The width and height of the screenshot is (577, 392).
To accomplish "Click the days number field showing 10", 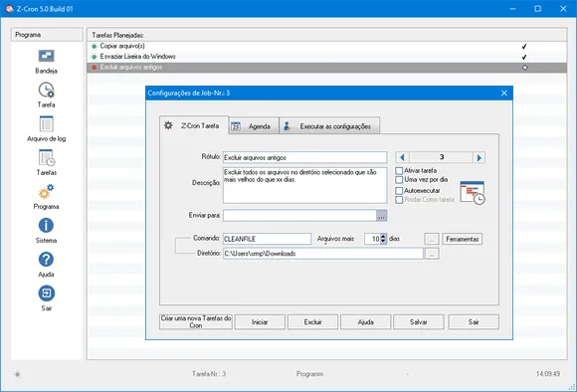I will pyautogui.click(x=372, y=239).
